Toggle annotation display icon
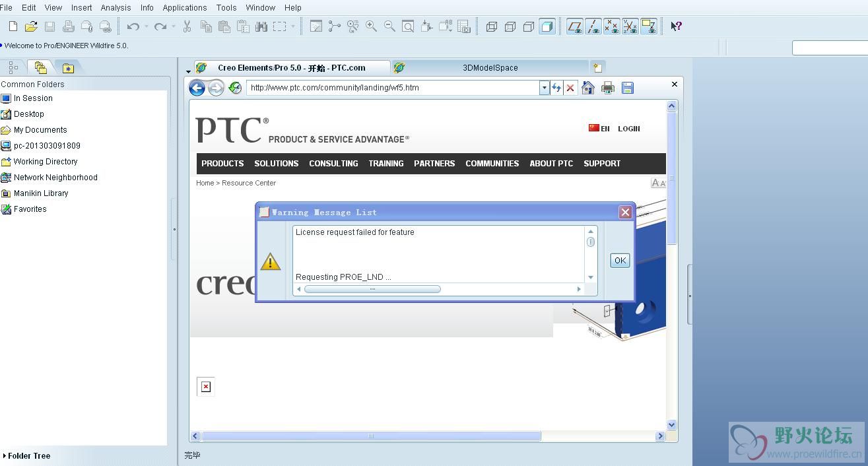Image resolution: width=868 pixels, height=466 pixels. (x=649, y=26)
